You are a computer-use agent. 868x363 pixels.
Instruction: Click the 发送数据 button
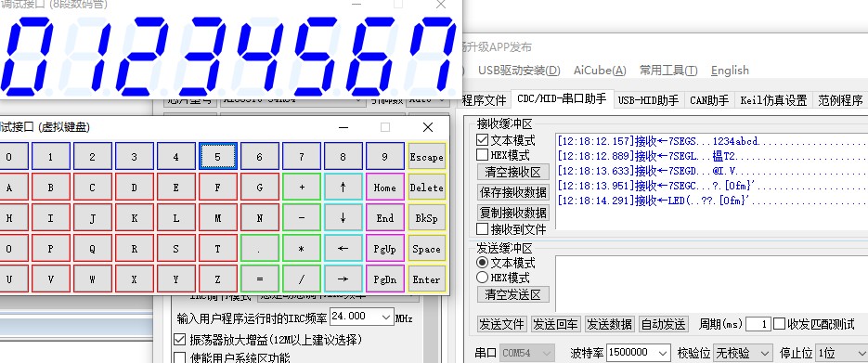coord(610,324)
